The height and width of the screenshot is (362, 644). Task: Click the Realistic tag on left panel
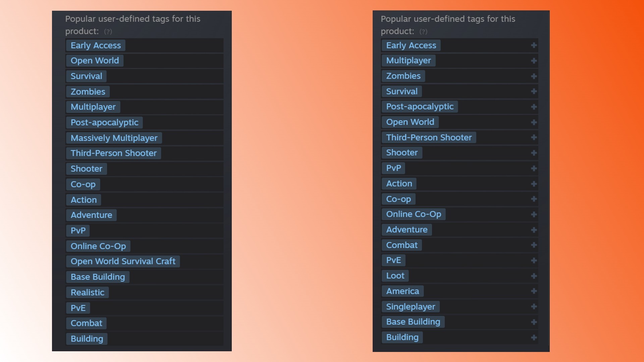[x=87, y=292]
